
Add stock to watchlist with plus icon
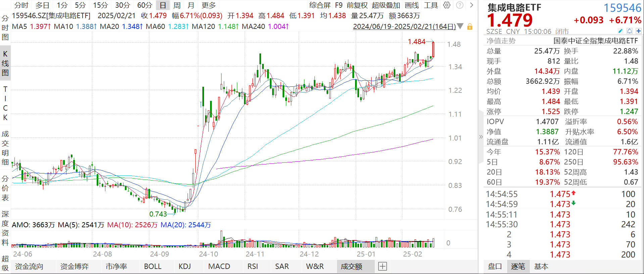pyautogui.click(x=638, y=31)
